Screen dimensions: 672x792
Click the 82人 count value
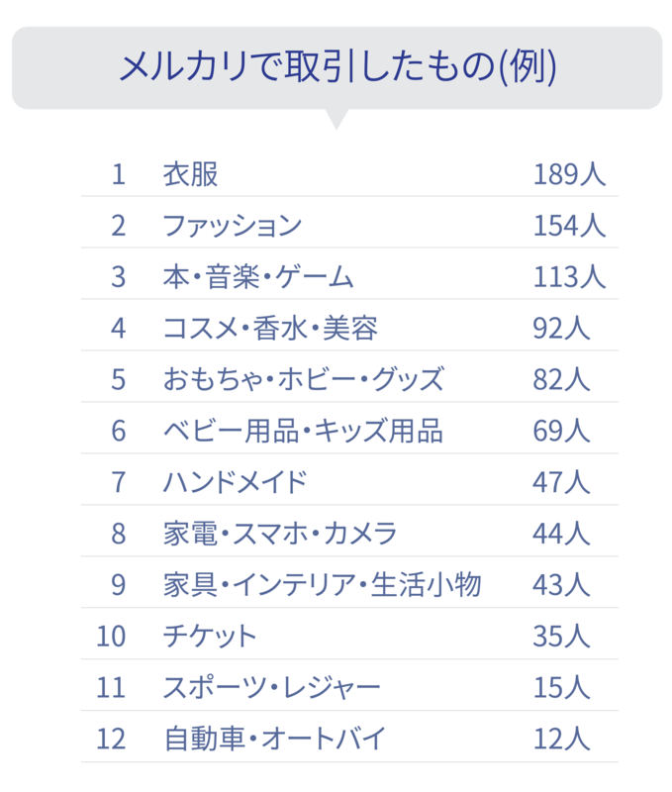[561, 379]
